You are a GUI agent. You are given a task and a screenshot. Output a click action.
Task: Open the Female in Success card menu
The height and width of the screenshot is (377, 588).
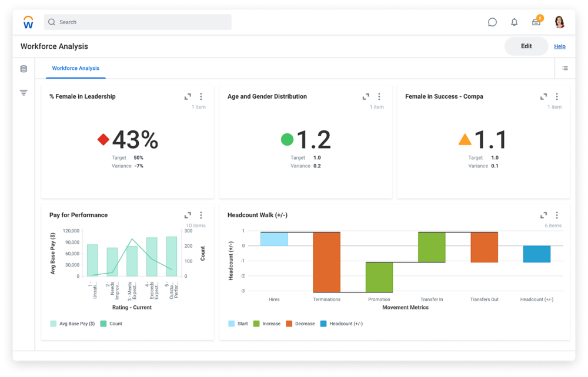(x=557, y=96)
